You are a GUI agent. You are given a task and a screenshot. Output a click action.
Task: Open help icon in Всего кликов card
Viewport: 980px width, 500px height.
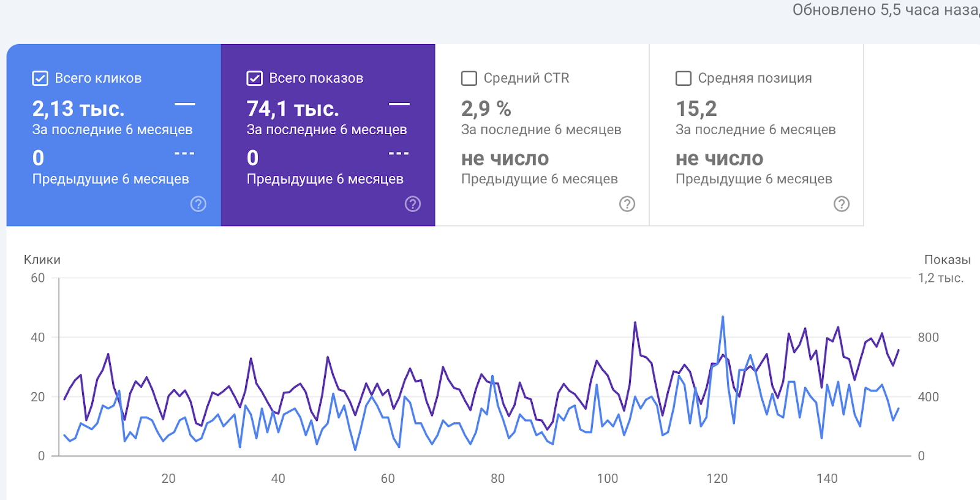pos(198,204)
